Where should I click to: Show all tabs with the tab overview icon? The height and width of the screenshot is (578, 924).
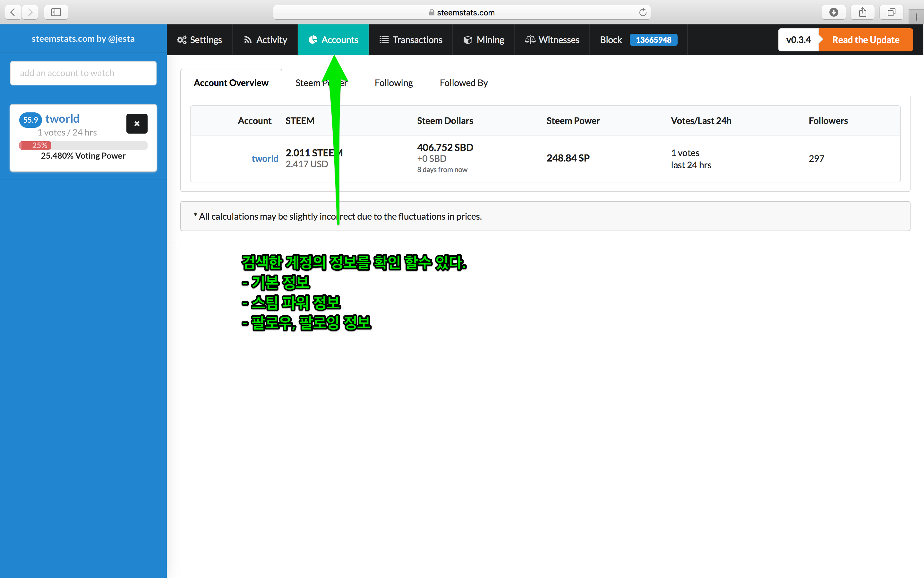[891, 12]
